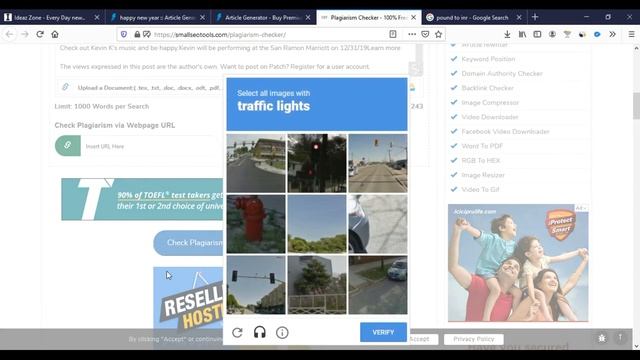Open the Library icon
The width and height of the screenshot is (640, 360).
(522, 35)
